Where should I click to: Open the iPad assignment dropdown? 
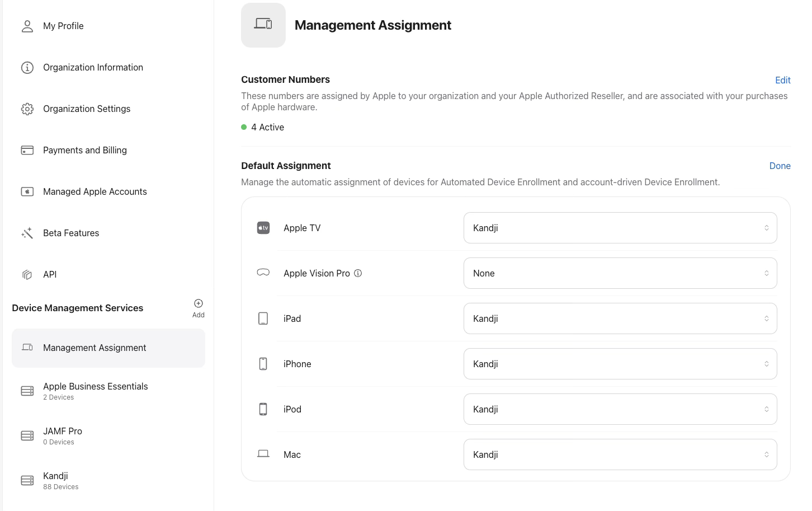(x=620, y=318)
